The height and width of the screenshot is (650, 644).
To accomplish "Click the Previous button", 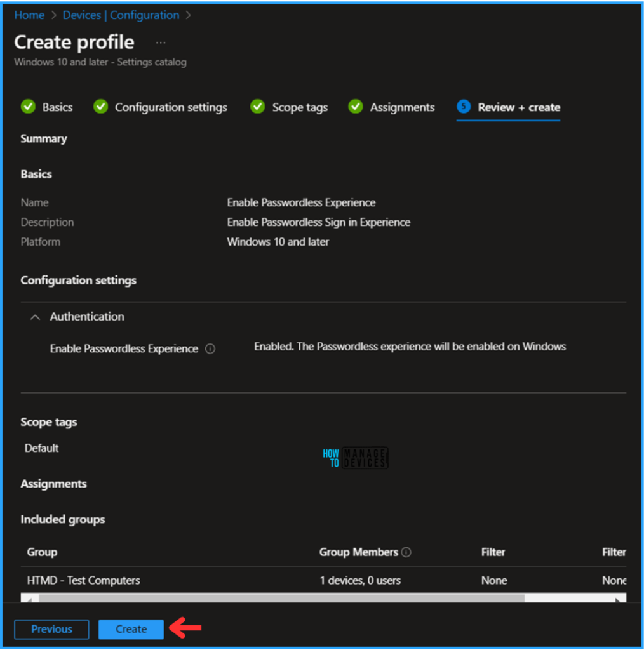I will tap(51, 629).
